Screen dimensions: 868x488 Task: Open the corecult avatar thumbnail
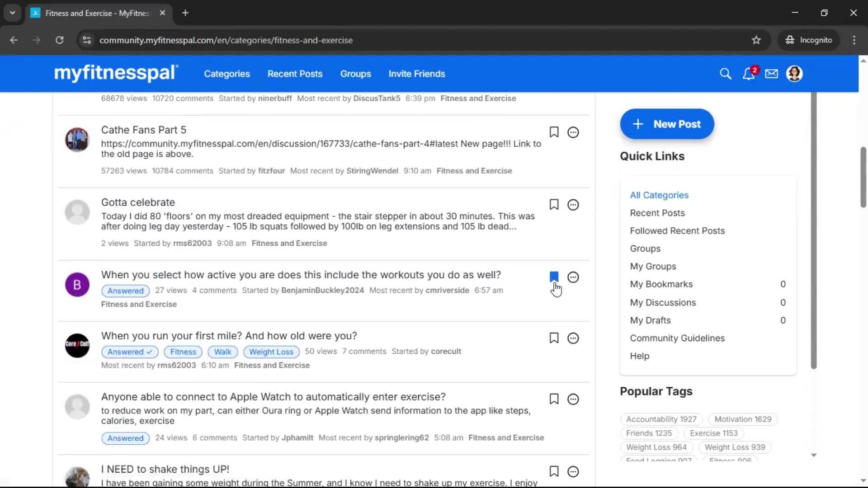coord(77,346)
